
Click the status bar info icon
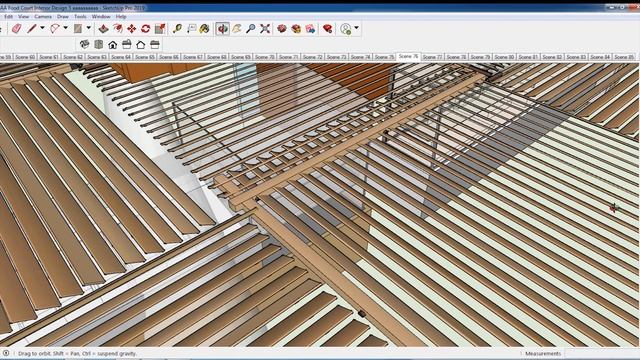pos(6,353)
